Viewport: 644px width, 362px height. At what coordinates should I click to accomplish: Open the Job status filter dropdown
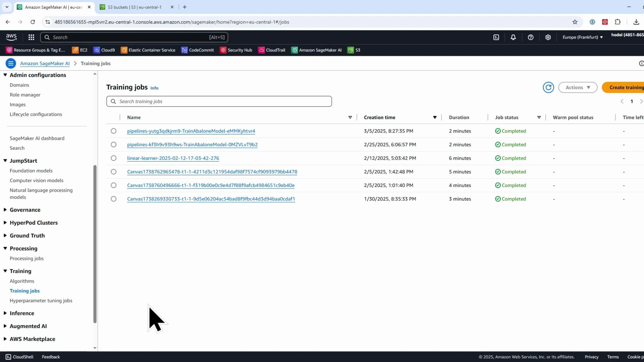pyautogui.click(x=539, y=117)
